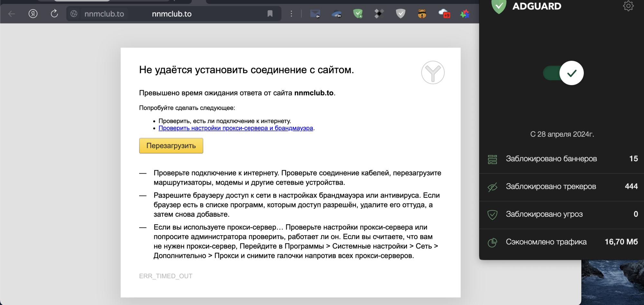Open the AdGuard extension popup icon
Image resolution: width=644 pixels, height=305 pixels.
(x=358, y=14)
